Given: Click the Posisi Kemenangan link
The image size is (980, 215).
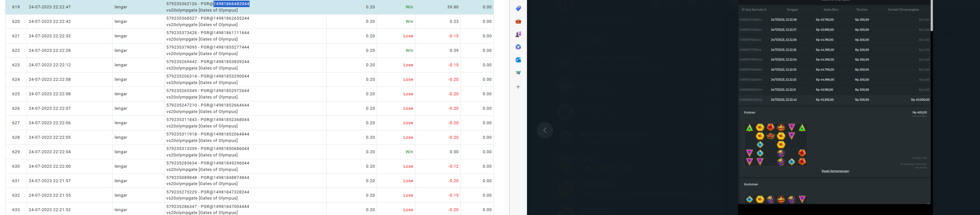Looking at the screenshot, I should [x=835, y=171].
